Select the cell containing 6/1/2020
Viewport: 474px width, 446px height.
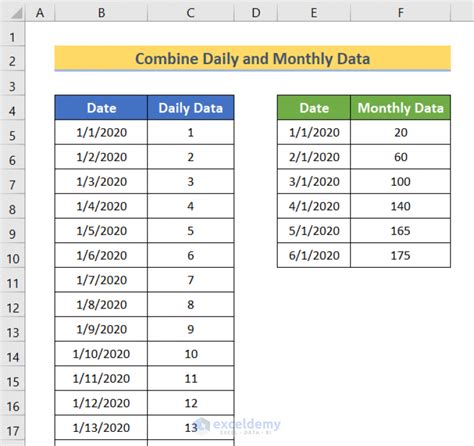[314, 256]
